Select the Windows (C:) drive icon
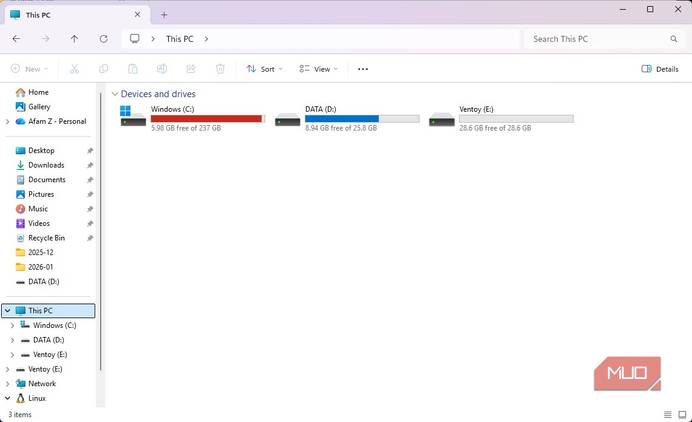 [x=133, y=116]
